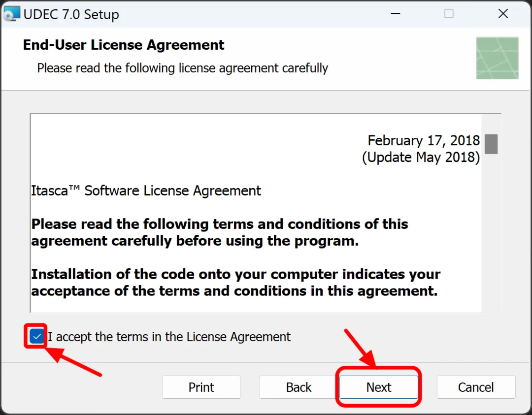Click the scrollbar track below the thumb
This screenshot has width=532, height=415.
(x=491, y=236)
